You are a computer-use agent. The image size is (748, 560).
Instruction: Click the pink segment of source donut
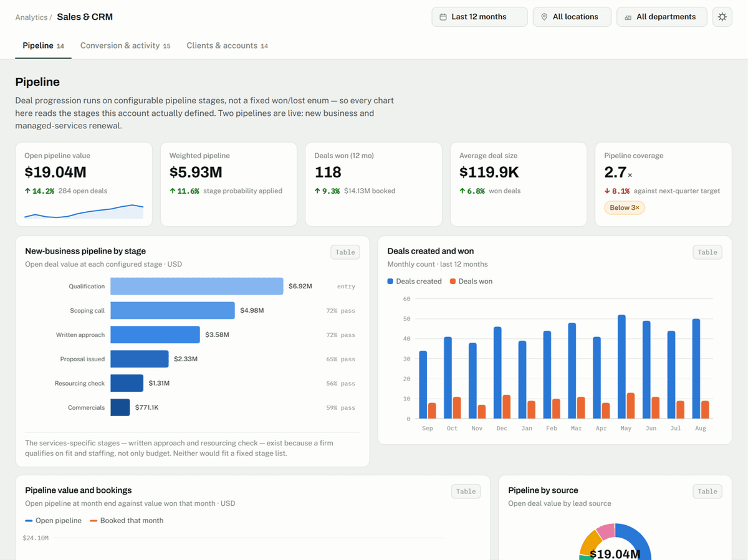tap(605, 531)
